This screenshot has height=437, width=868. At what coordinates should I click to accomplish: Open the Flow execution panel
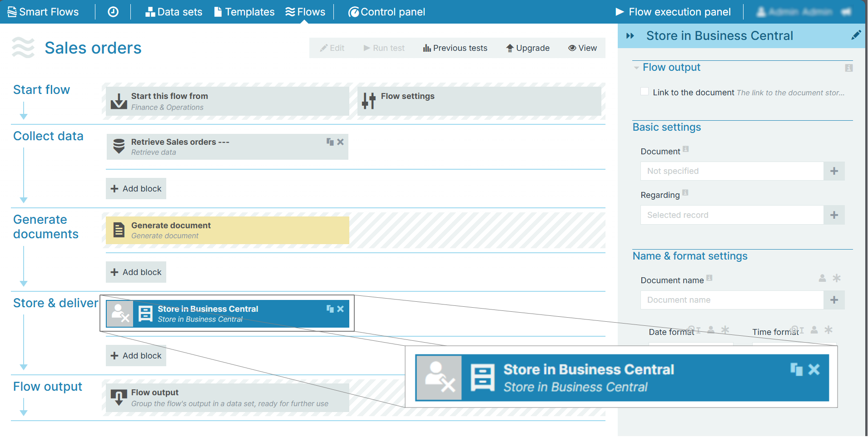coord(673,12)
